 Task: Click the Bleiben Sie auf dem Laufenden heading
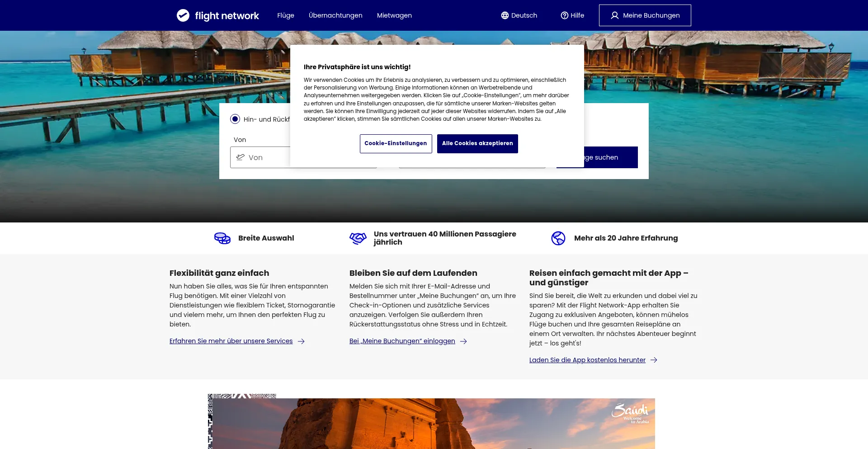point(413,273)
